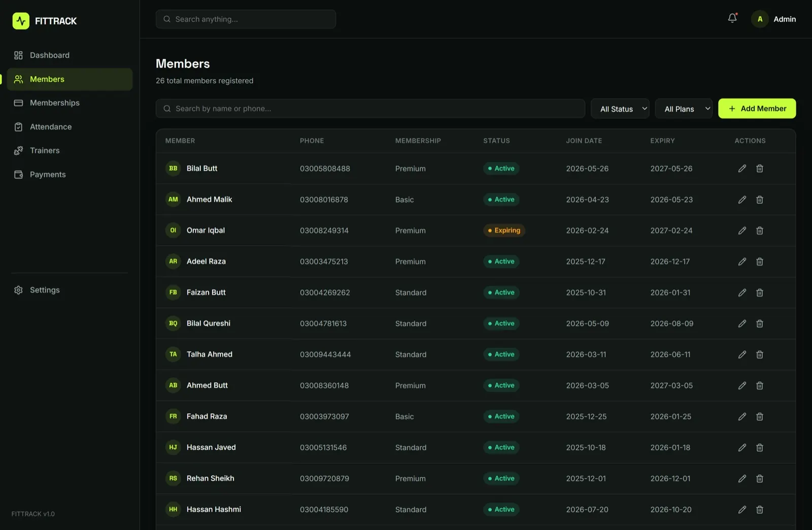812x530 pixels.
Task: Delete Adeel Raza from members
Action: [760, 261]
